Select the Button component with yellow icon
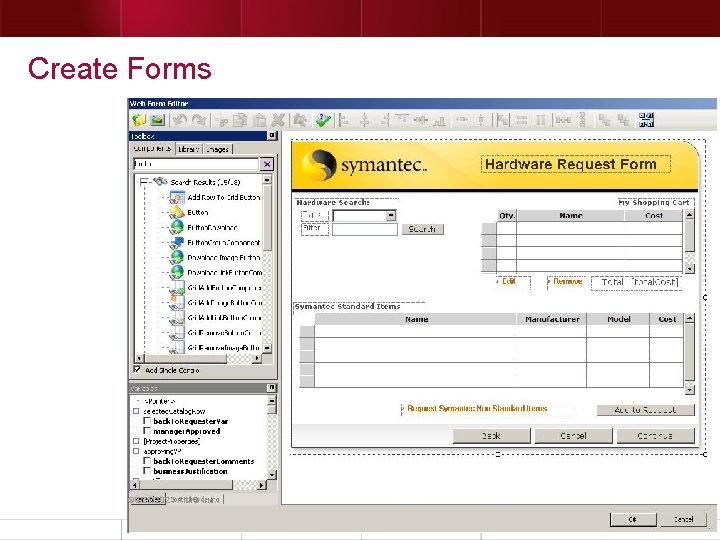The height and width of the screenshot is (540, 720). pyautogui.click(x=197, y=212)
